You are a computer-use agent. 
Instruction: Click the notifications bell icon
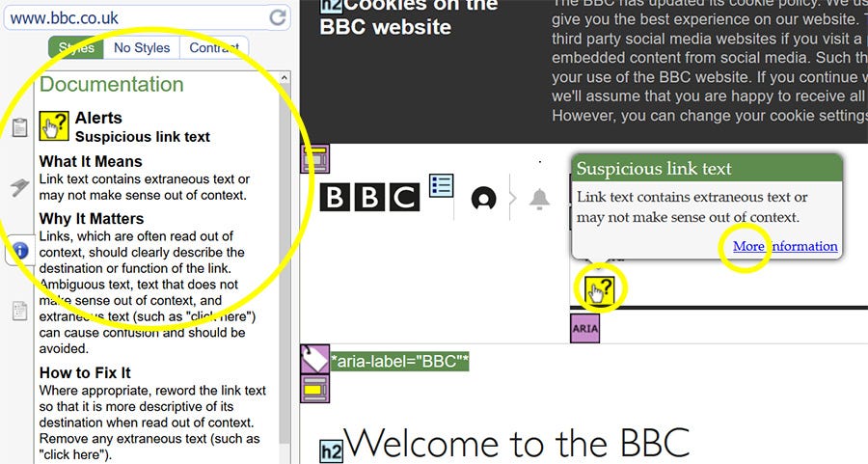coord(539,199)
